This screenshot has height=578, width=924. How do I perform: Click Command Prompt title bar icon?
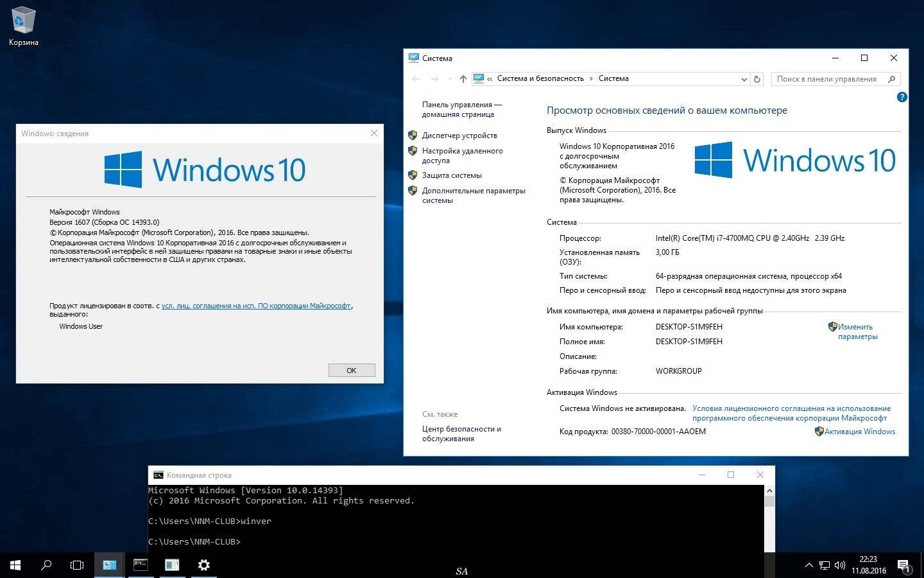click(x=158, y=475)
